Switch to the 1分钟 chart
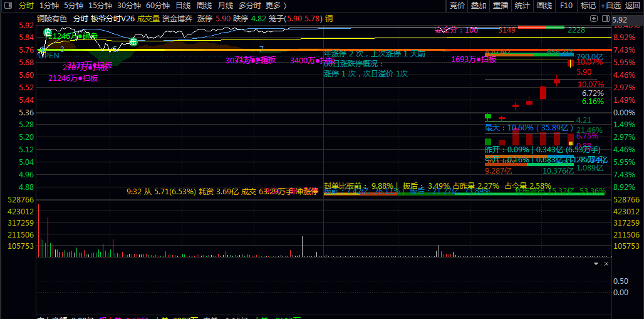Screen dimensions: 644x319 (49, 6)
